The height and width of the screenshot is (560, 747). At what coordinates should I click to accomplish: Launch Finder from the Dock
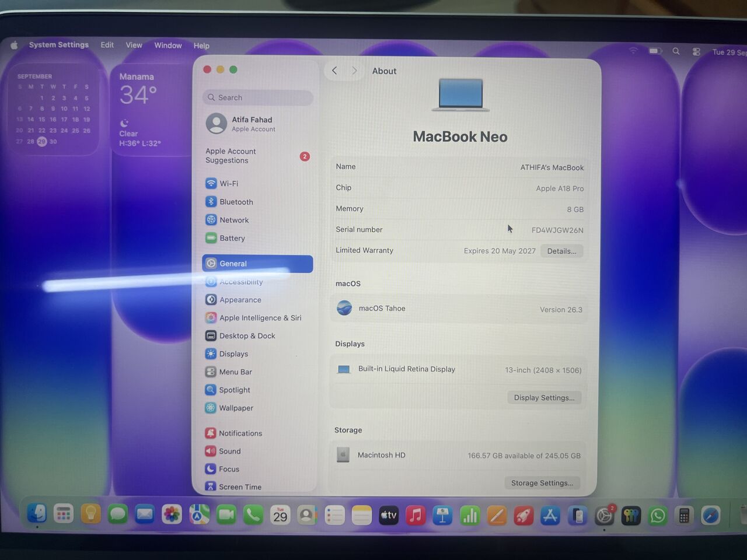pyautogui.click(x=37, y=513)
